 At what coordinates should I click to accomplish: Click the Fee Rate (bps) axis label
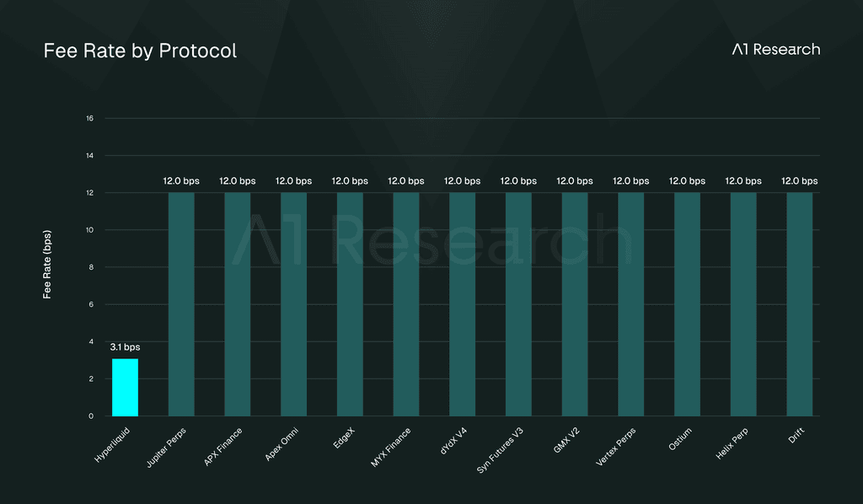point(47,265)
